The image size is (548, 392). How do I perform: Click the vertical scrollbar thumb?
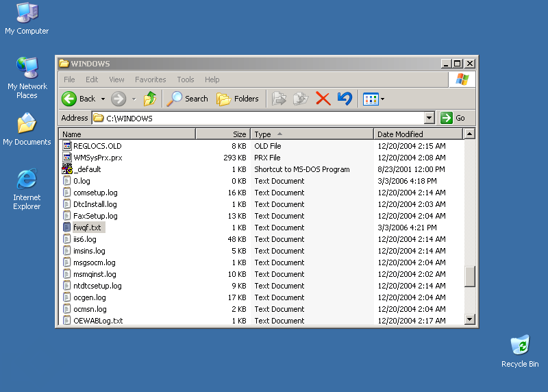pos(469,277)
